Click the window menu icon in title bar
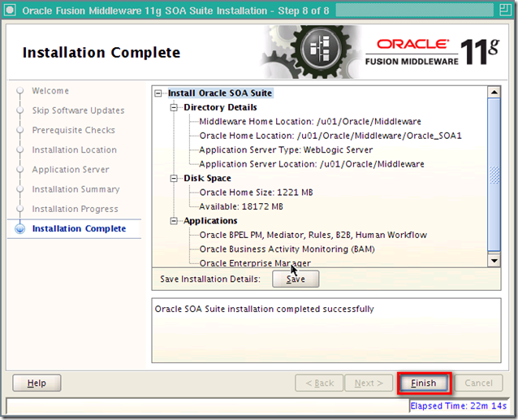 click(10, 10)
